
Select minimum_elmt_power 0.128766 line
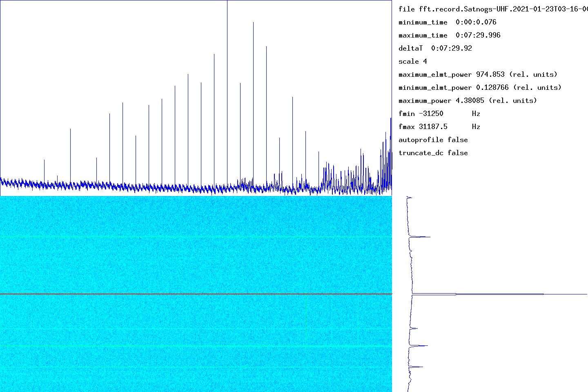(x=480, y=87)
